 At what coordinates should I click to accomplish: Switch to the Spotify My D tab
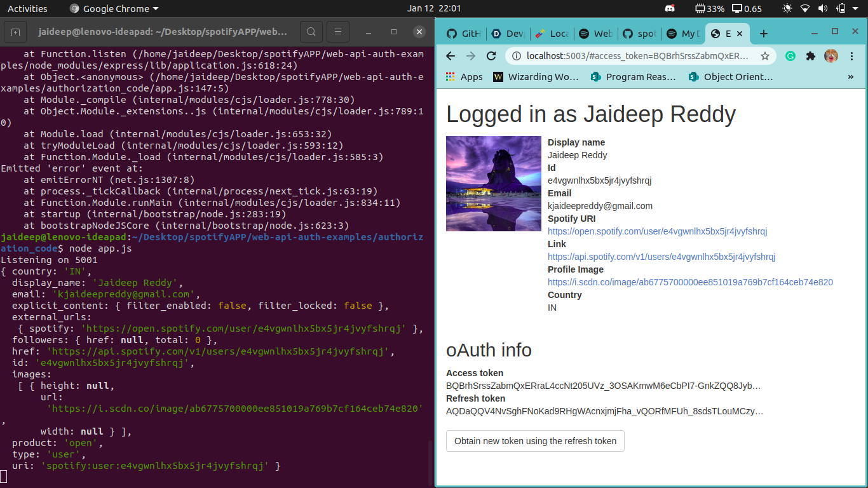pyautogui.click(x=682, y=34)
